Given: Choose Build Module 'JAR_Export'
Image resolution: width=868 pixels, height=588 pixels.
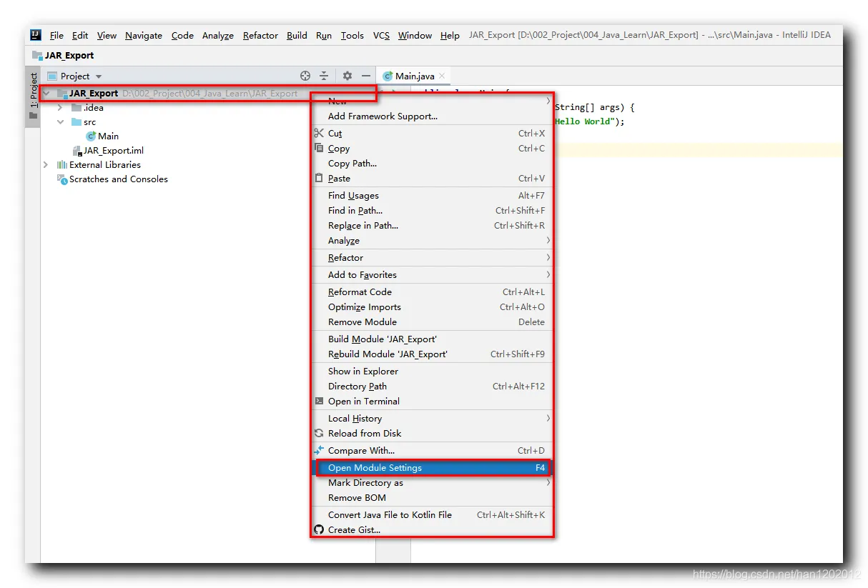Looking at the screenshot, I should (x=432, y=339).
